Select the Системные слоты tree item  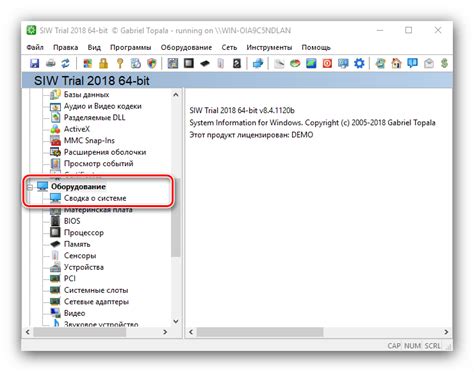96,290
